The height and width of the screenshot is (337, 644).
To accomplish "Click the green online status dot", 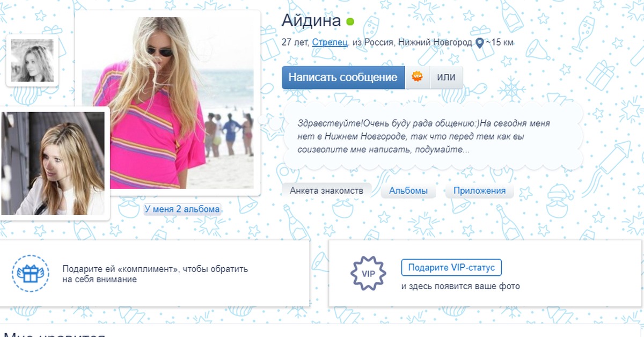I will click(350, 22).
